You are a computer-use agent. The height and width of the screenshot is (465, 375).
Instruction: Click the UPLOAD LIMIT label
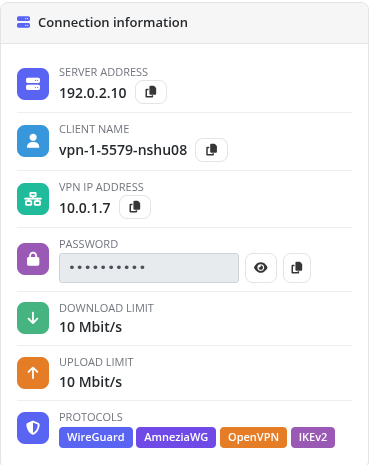[96, 362]
